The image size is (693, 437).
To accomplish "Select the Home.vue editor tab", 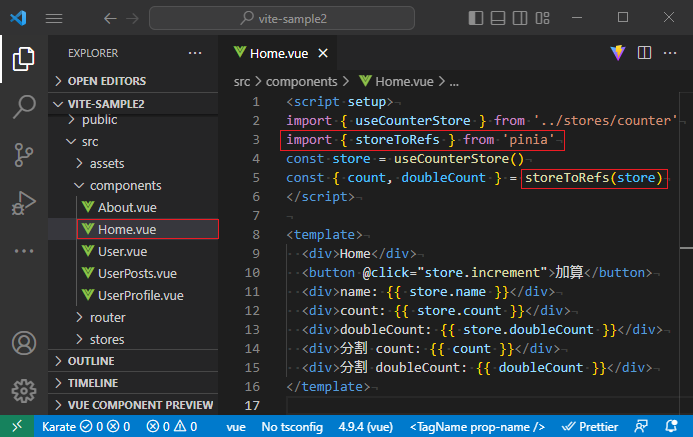I will (x=278, y=53).
